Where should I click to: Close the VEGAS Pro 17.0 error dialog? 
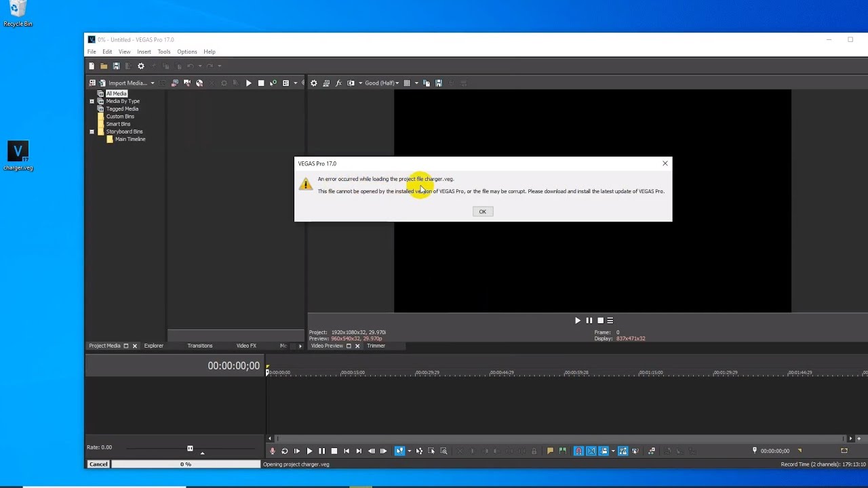pos(665,163)
